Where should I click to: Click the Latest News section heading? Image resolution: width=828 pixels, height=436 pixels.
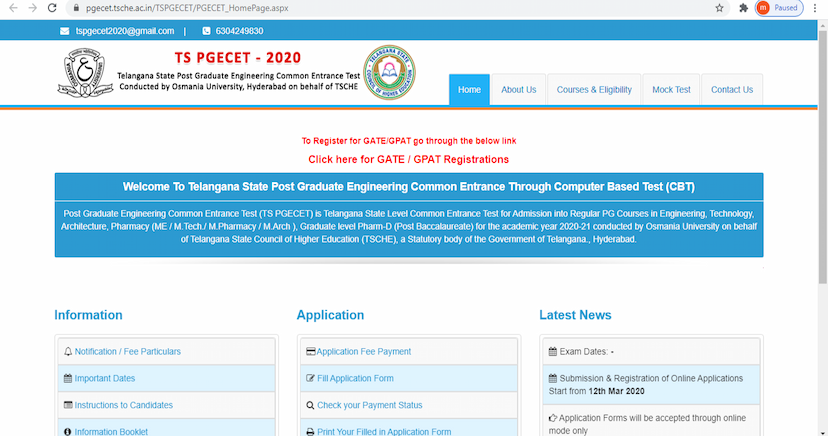tap(575, 315)
